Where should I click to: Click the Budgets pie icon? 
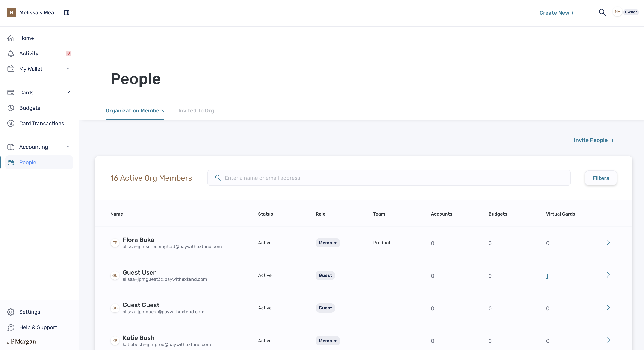11,108
